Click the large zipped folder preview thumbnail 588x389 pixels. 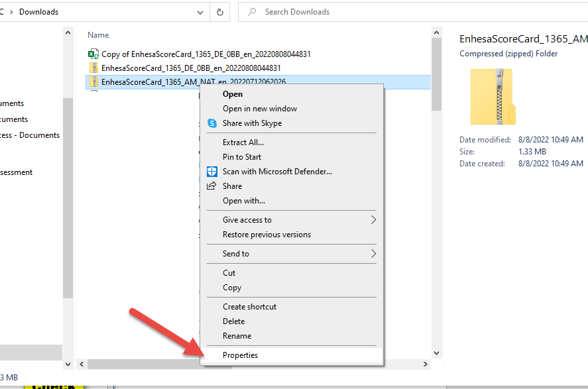pos(493,97)
